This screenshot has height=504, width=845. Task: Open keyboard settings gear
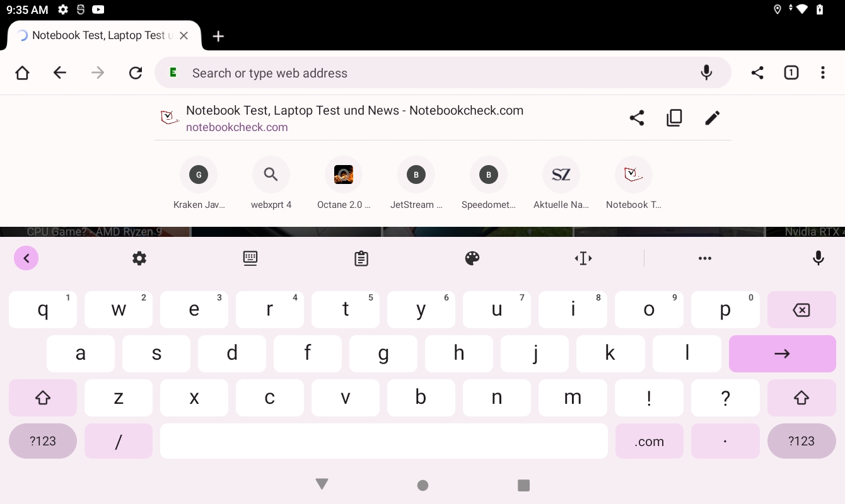(x=139, y=258)
